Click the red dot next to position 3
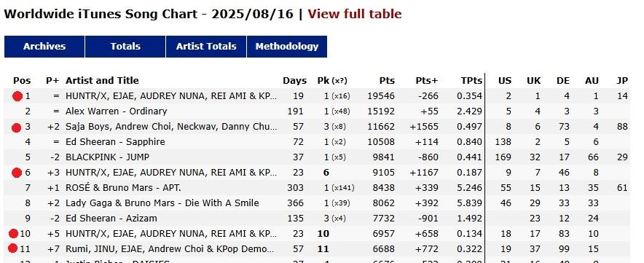Screen dimensions: 644x263 (x=17, y=127)
